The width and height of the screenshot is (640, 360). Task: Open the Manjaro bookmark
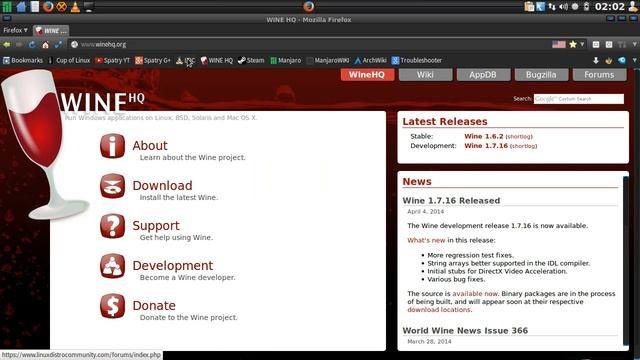pos(285,60)
